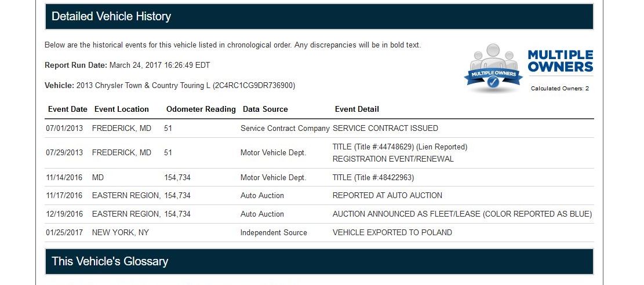Click the Detailed Vehicle History header
The height and width of the screenshot is (285, 644).
319,16
